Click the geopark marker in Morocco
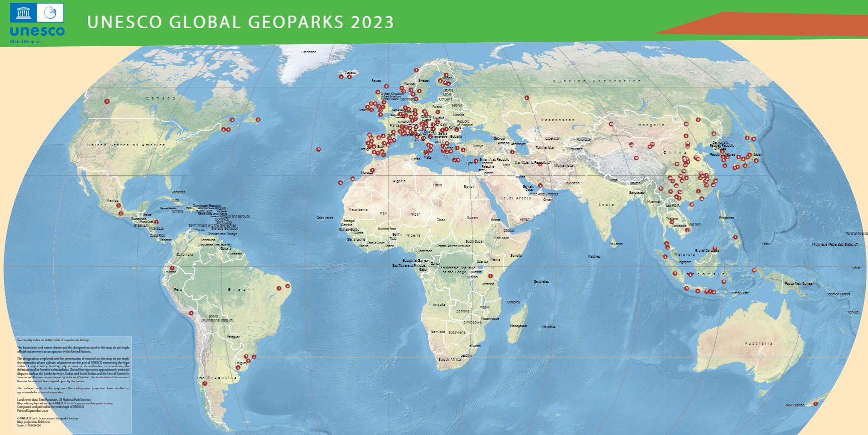Viewport: 868px width, 435px height. (372, 170)
